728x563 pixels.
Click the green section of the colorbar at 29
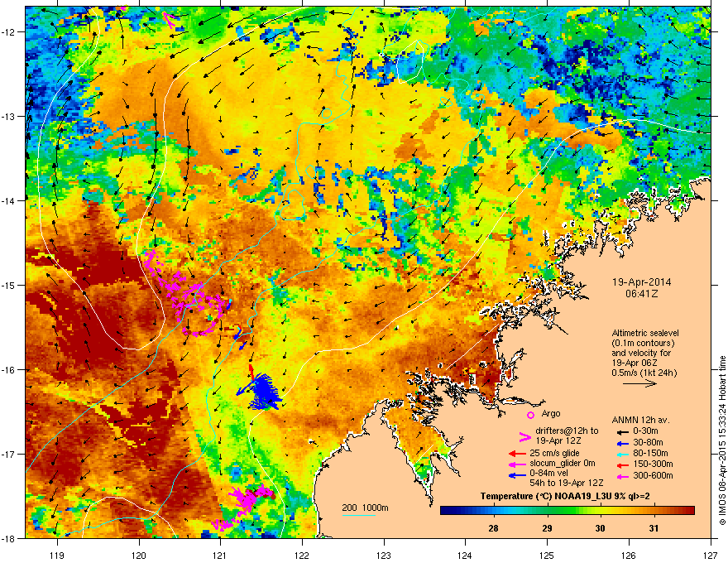click(548, 511)
